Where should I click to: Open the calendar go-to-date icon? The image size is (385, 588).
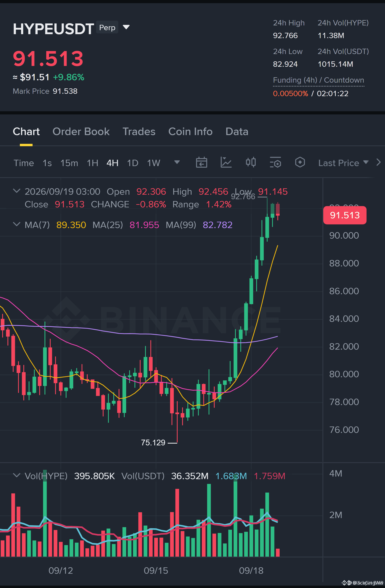pyautogui.click(x=201, y=162)
